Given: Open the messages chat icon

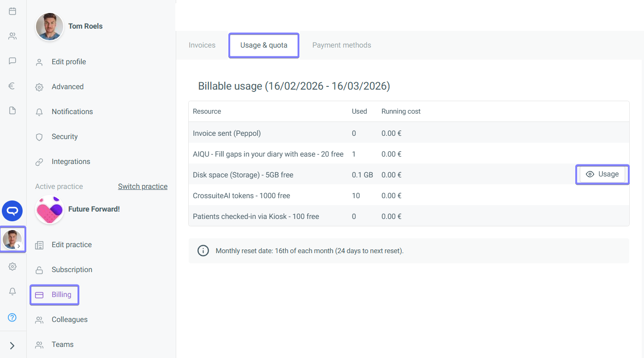Looking at the screenshot, I should pyautogui.click(x=12, y=61).
